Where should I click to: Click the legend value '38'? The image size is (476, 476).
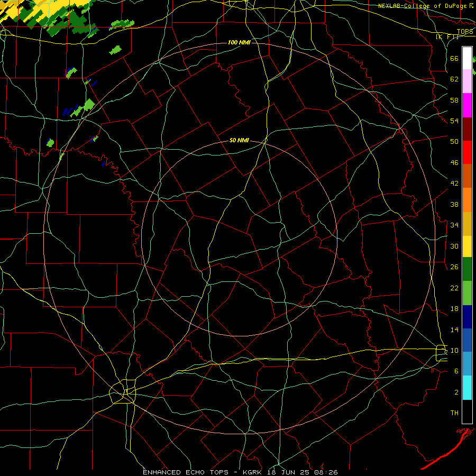454,205
